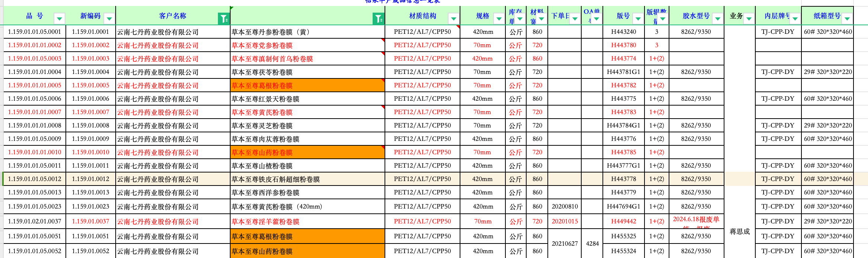Select new code cell 1.159.01.0052

tap(91, 251)
